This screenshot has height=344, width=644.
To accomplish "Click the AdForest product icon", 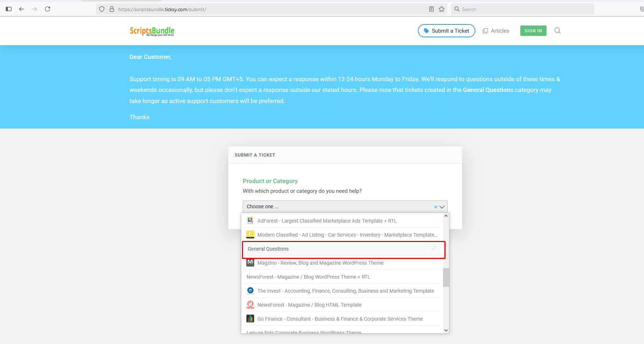I will click(x=250, y=220).
